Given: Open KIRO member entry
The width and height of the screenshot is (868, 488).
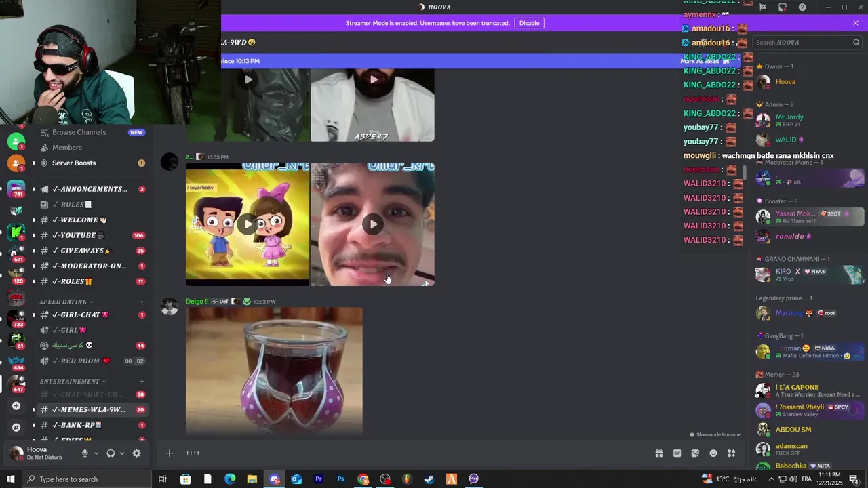Looking at the screenshot, I should click(x=810, y=274).
